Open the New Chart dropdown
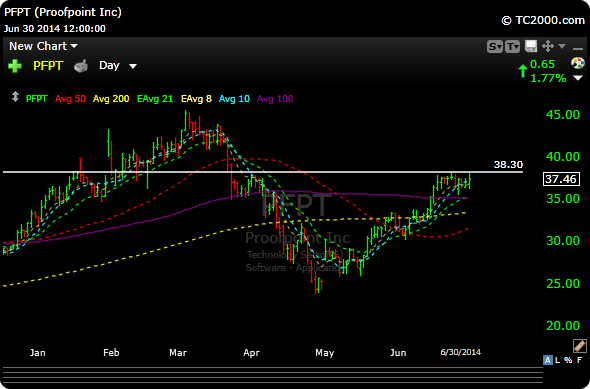The image size is (590, 389). tap(43, 46)
